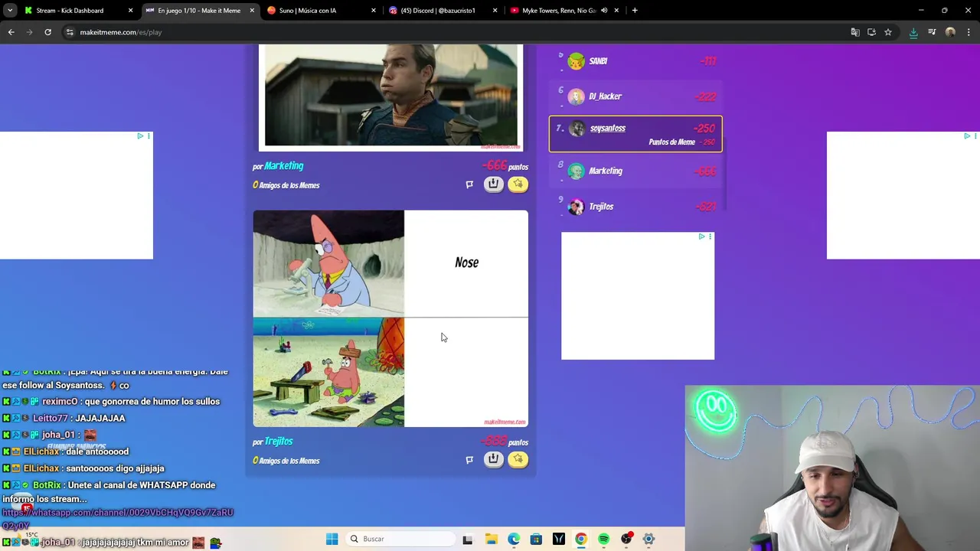Open File Explorer from the taskbar

[x=491, y=539]
